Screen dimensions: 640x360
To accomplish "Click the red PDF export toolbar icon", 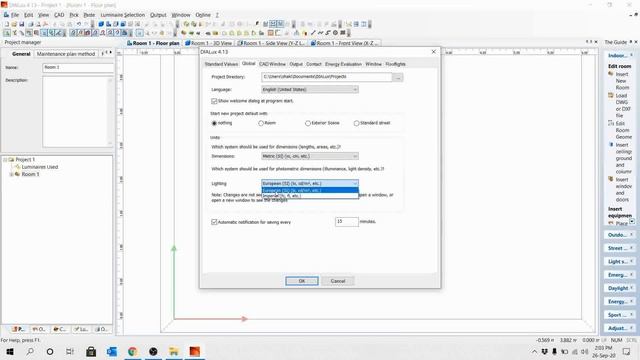I will (45, 24).
